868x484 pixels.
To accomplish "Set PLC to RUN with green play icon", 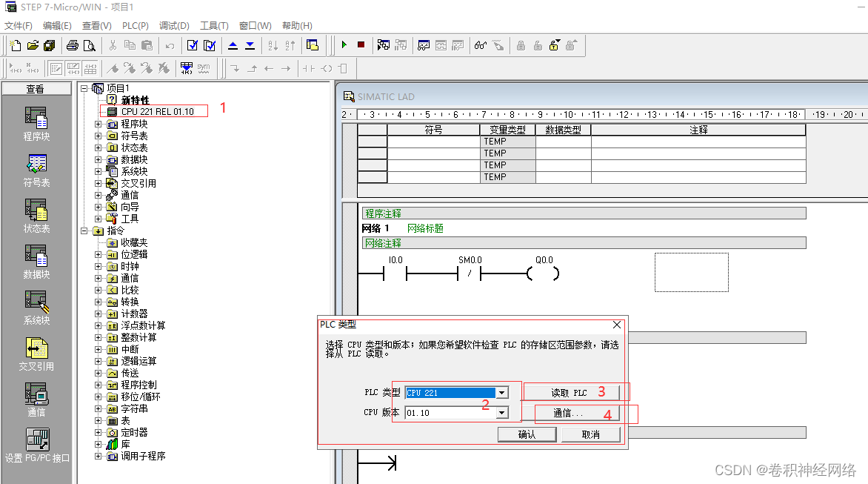I will [344, 45].
